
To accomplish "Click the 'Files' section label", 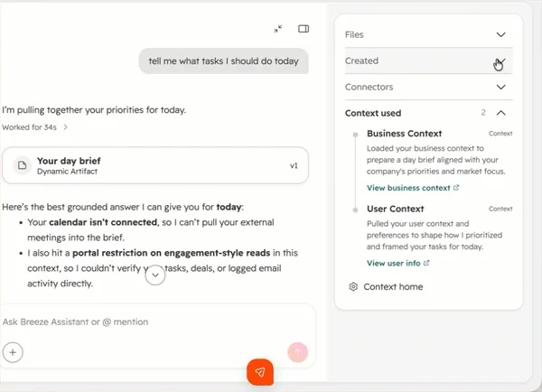I will pyautogui.click(x=354, y=34).
